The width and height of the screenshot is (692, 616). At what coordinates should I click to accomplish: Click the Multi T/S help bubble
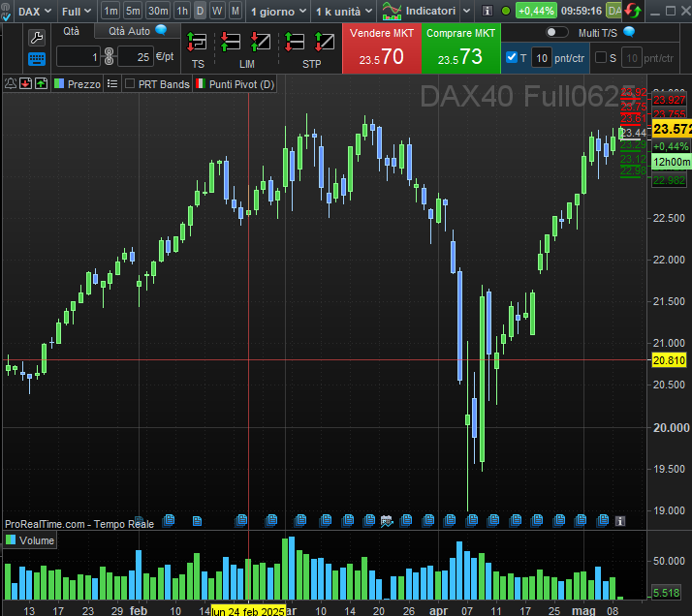[629, 32]
